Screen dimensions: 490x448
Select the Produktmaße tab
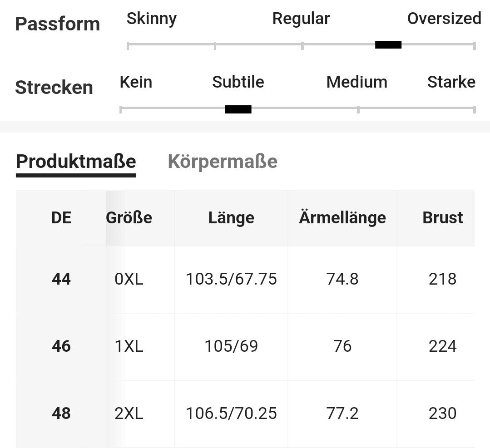[76, 162]
